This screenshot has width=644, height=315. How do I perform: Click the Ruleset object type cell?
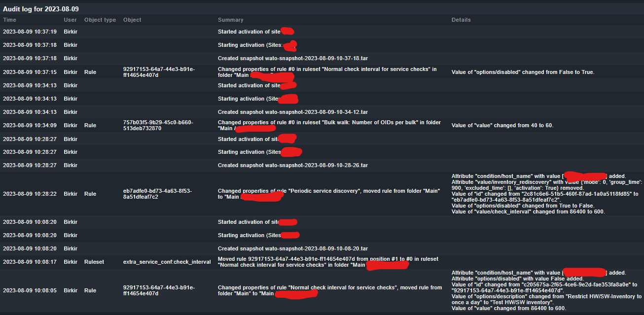tap(94, 262)
